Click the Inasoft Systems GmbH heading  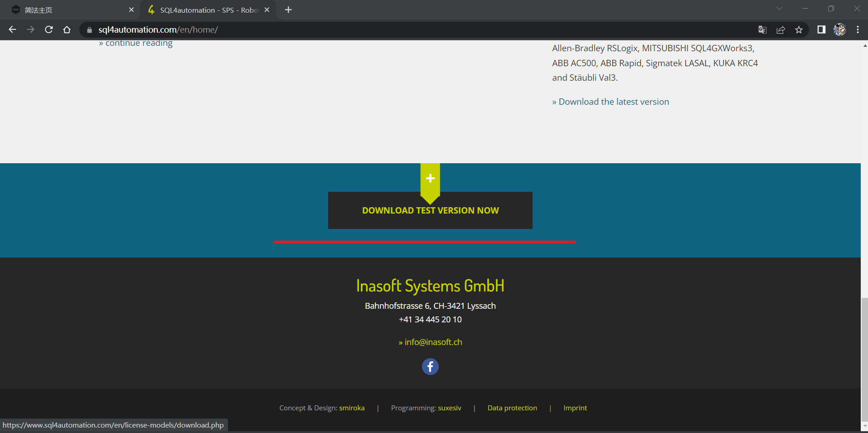(x=430, y=286)
